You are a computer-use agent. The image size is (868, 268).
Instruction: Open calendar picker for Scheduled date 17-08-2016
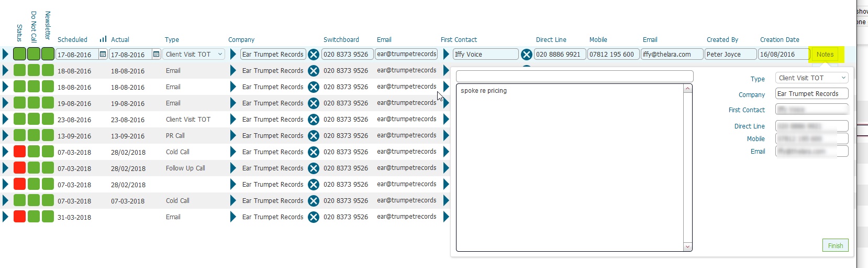click(103, 54)
